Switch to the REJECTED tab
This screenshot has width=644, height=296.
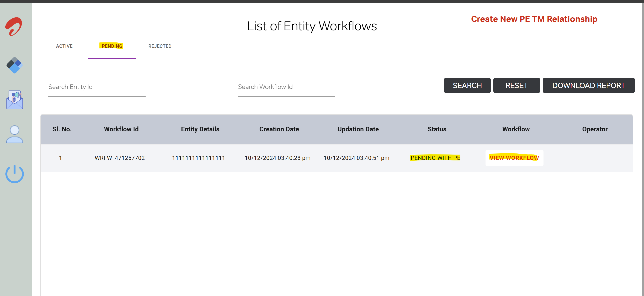pos(159,46)
